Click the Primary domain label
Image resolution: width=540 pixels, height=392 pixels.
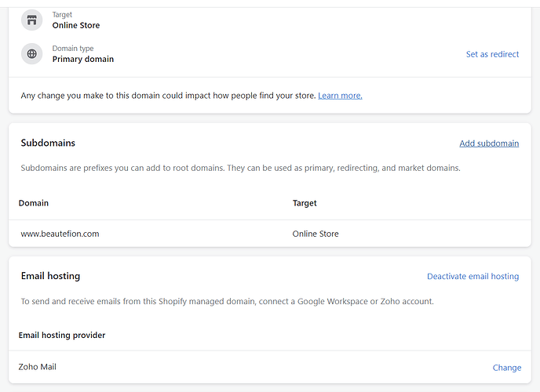[82, 60]
